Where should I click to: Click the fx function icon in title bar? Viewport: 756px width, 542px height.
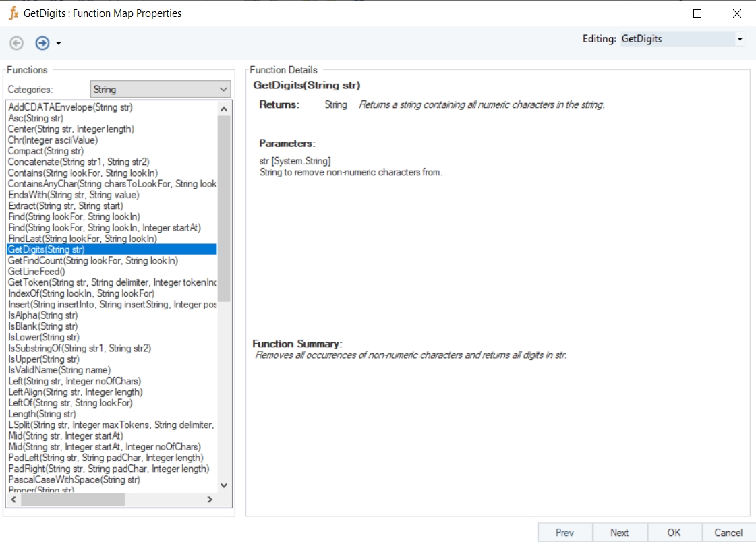[13, 13]
